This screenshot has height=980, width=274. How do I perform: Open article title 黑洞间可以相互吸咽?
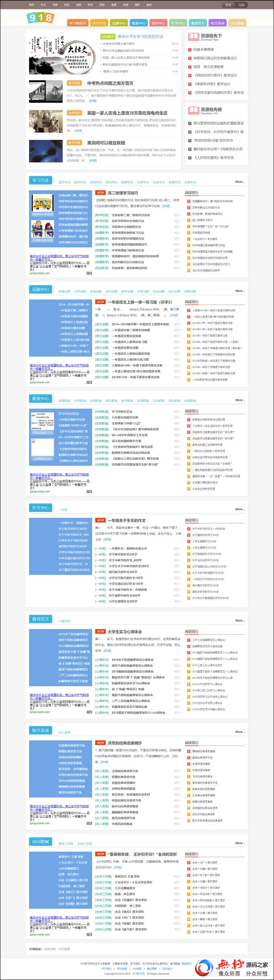(106, 143)
